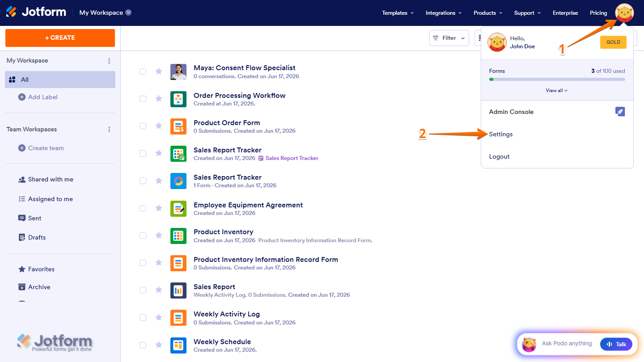This screenshot has height=362, width=644.
Task: Star Order Processing Workflow as favorite
Action: pyautogui.click(x=158, y=98)
